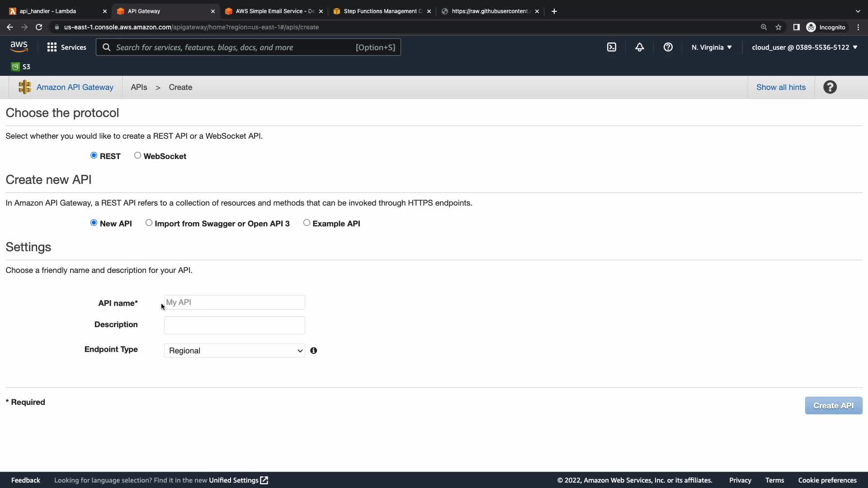Viewport: 868px width, 488px height.
Task: Select the Example API option
Action: coord(307,223)
